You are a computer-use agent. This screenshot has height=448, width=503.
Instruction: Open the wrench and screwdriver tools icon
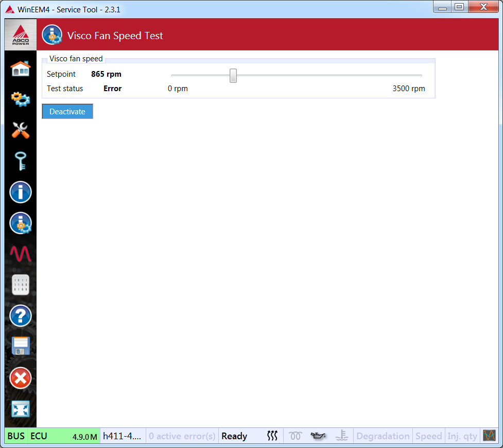pos(21,130)
